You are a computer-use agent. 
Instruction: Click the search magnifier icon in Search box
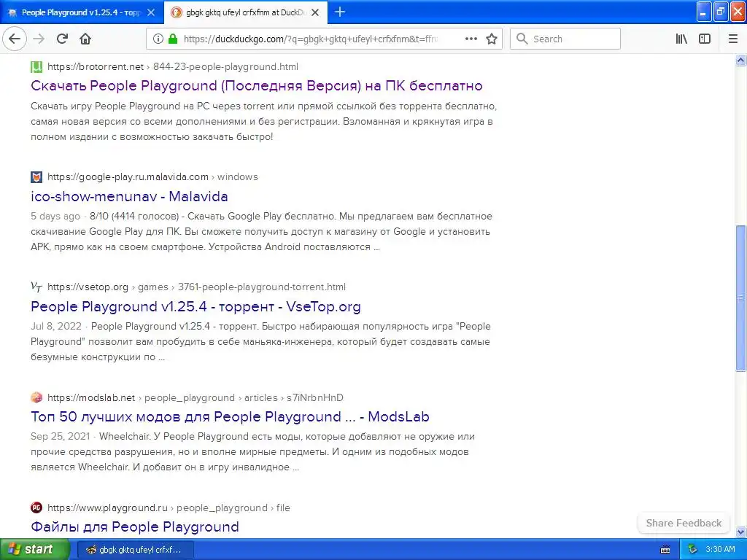click(522, 39)
